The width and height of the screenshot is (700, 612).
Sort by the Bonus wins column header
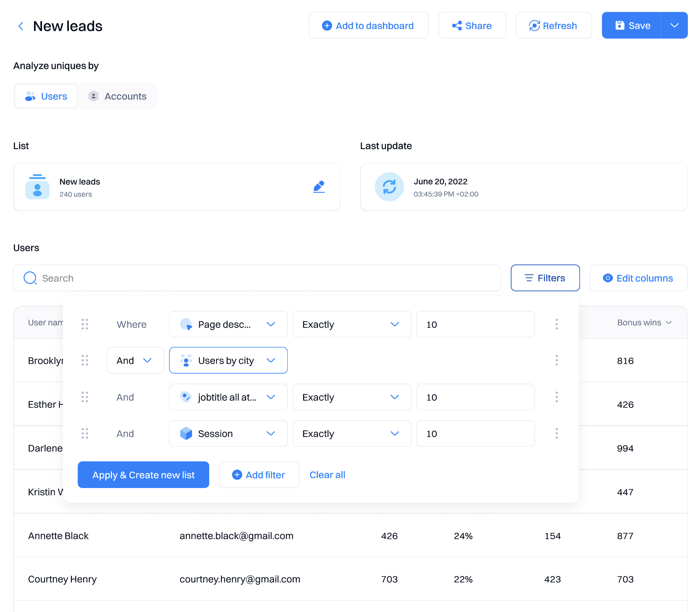pos(644,322)
